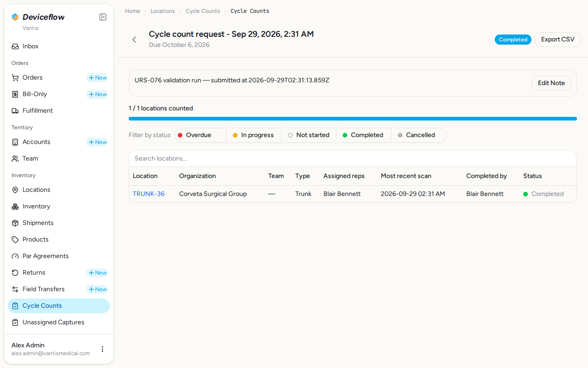Open the Par Agreements gauge icon
This screenshot has width=588, height=368.
click(x=15, y=256)
